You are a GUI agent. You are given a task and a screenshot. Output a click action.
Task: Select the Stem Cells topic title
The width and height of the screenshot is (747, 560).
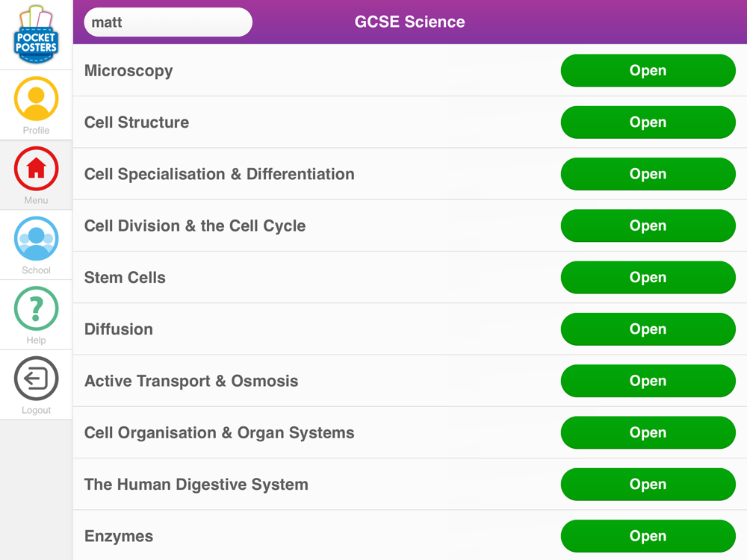[x=125, y=278]
